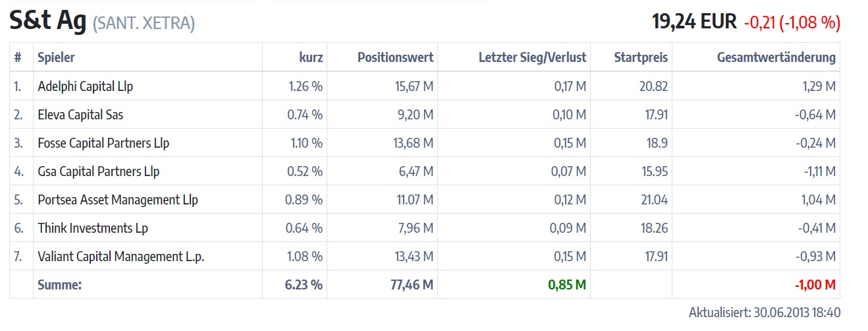Click the red -1,00 M total change
The height and width of the screenshot is (331, 868).
click(x=815, y=285)
